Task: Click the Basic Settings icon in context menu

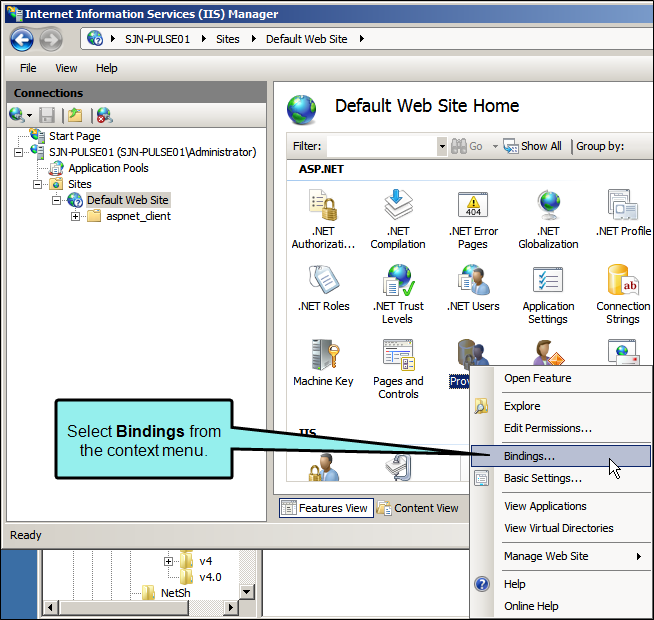Action: 481,478
